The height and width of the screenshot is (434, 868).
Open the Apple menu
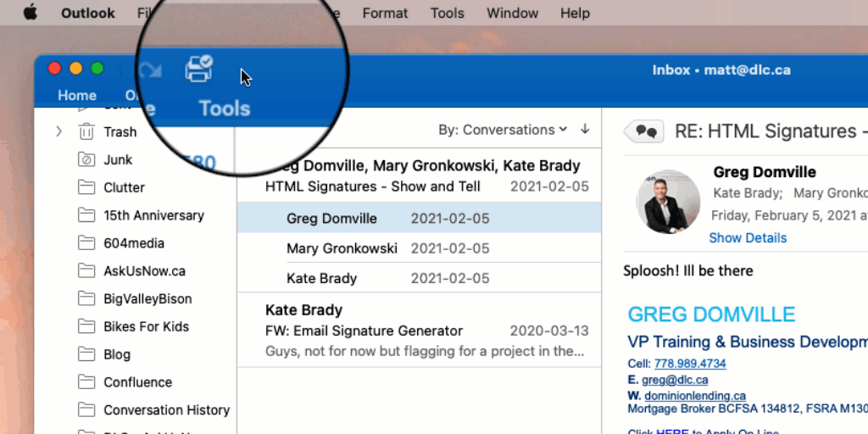[31, 13]
